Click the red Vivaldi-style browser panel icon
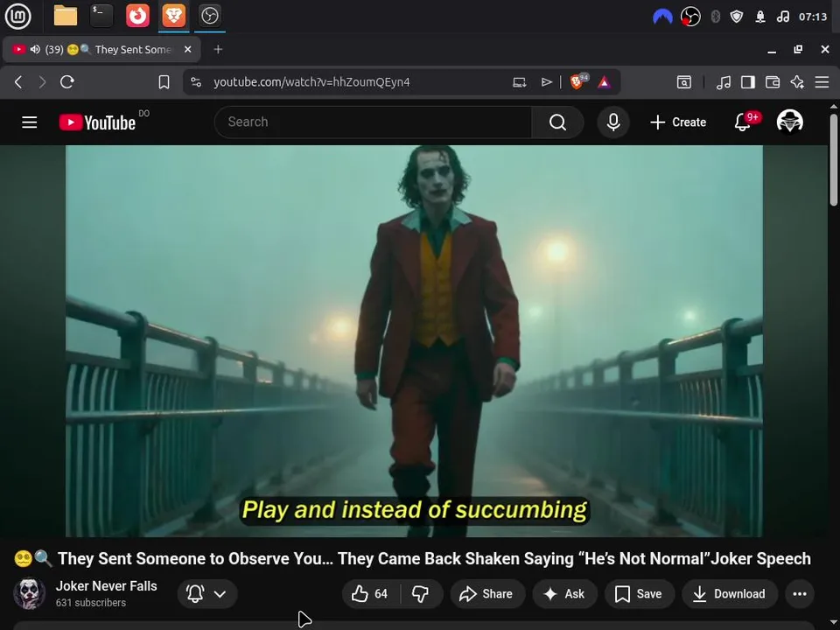 coord(137,16)
